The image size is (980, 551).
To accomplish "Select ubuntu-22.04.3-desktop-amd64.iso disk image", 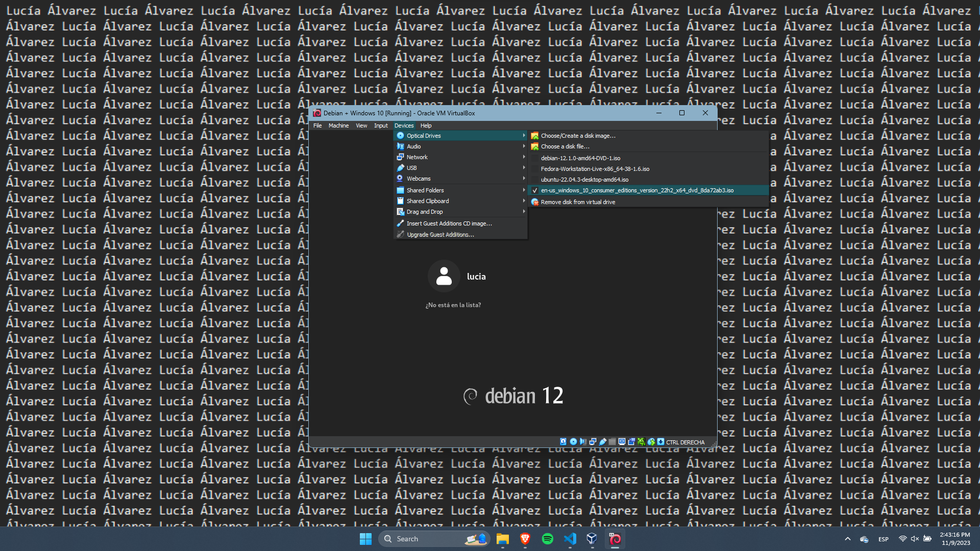I will click(x=584, y=180).
